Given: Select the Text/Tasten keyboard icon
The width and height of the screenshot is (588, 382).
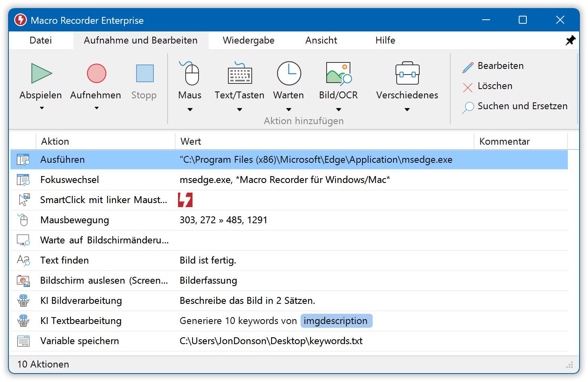Looking at the screenshot, I should (x=239, y=74).
